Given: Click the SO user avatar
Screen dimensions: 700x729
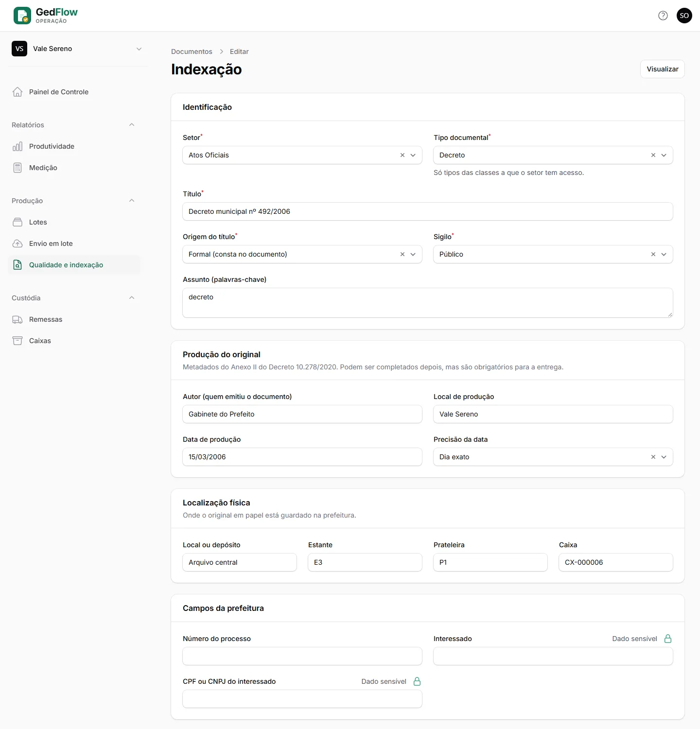Looking at the screenshot, I should 684,16.
